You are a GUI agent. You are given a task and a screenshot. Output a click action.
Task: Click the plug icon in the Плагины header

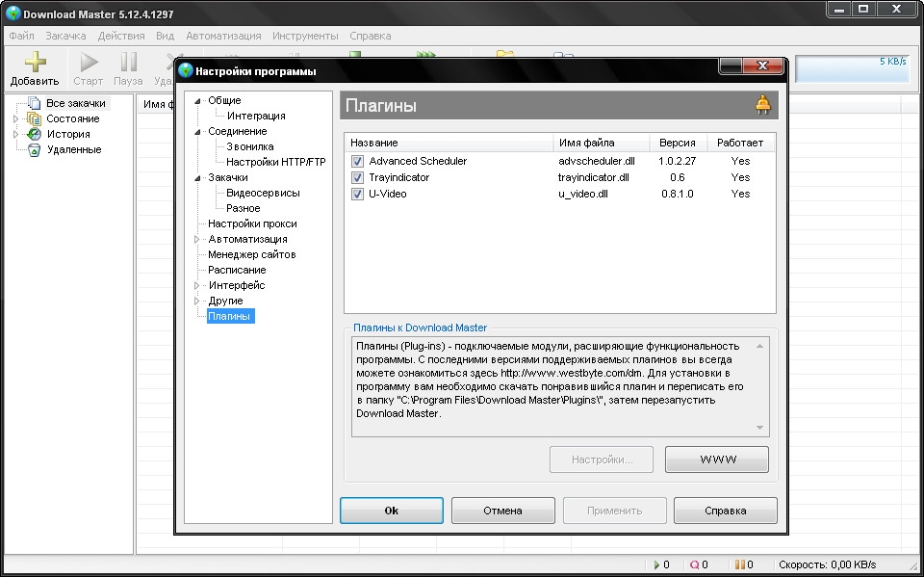pyautogui.click(x=763, y=104)
